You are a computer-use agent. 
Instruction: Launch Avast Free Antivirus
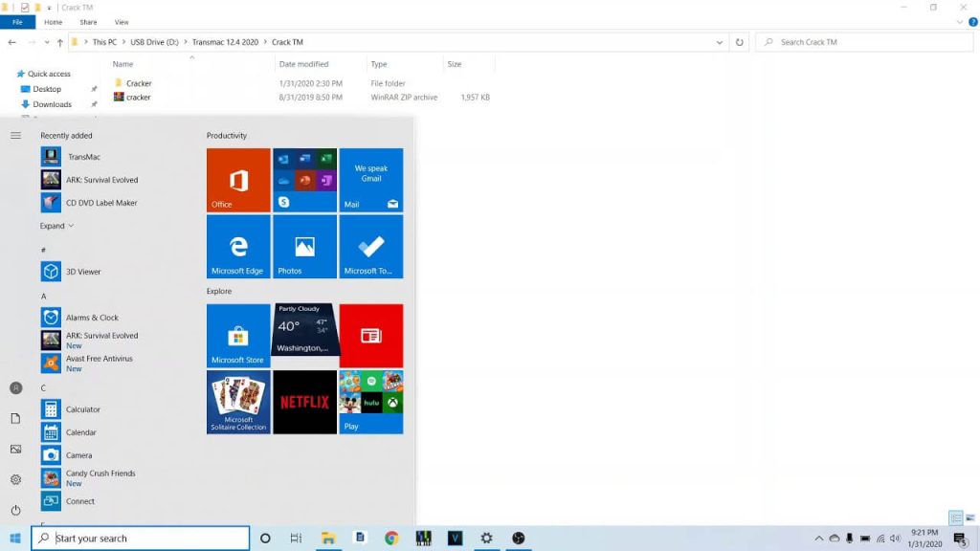click(x=99, y=363)
